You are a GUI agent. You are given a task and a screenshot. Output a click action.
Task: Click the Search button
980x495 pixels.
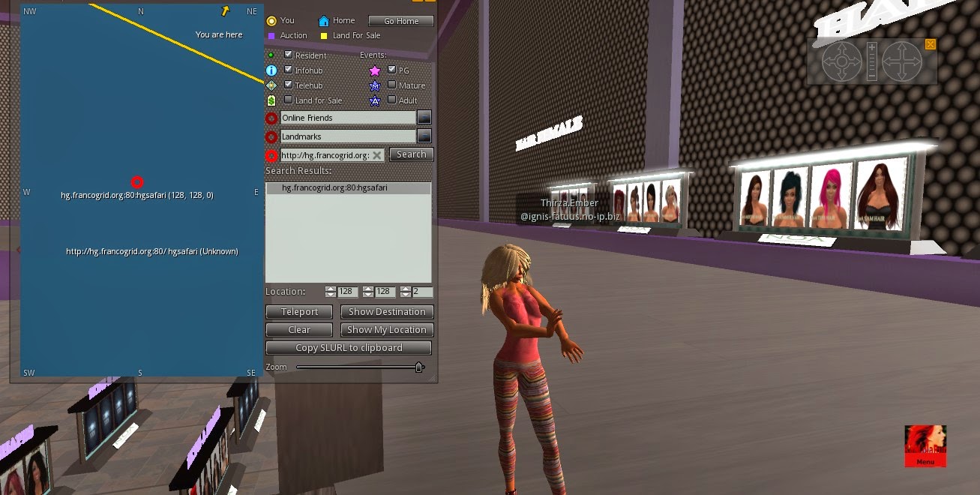point(411,154)
